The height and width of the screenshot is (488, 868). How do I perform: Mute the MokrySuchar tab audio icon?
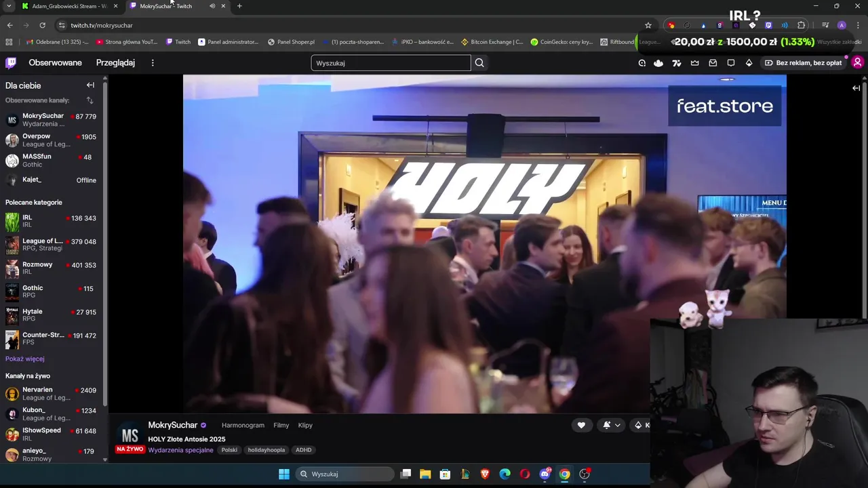(x=212, y=6)
